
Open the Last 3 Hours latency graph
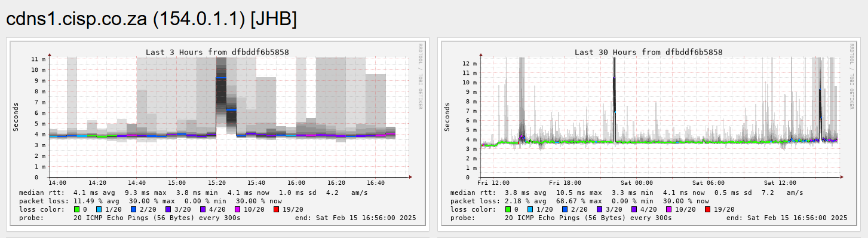coord(217,133)
